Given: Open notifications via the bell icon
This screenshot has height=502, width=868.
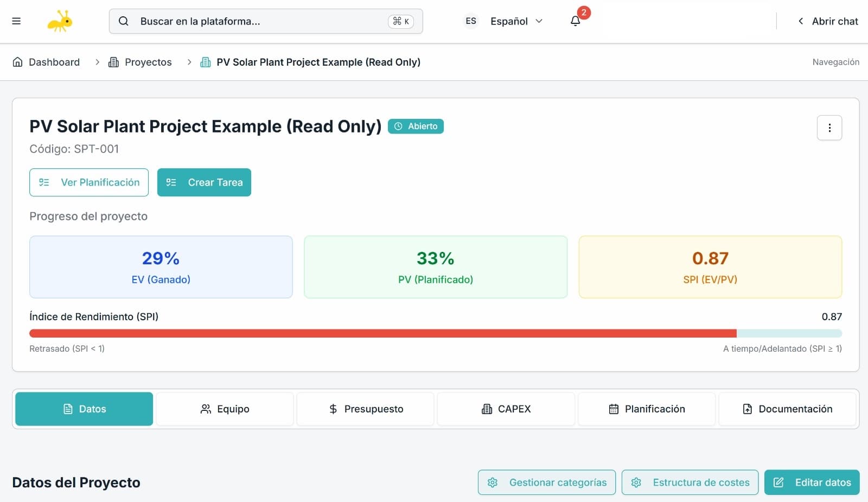Looking at the screenshot, I should (x=575, y=21).
